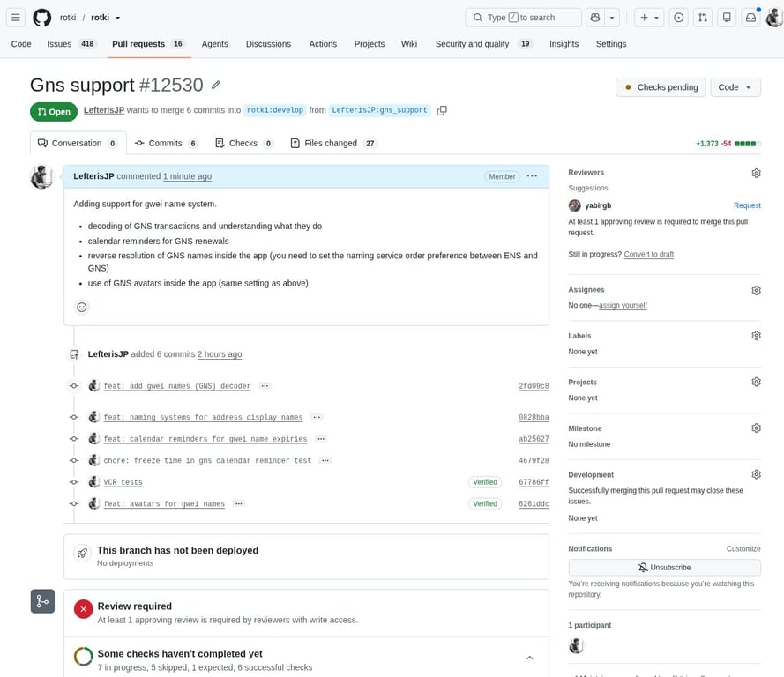Open the Issues repository tab

[71, 44]
